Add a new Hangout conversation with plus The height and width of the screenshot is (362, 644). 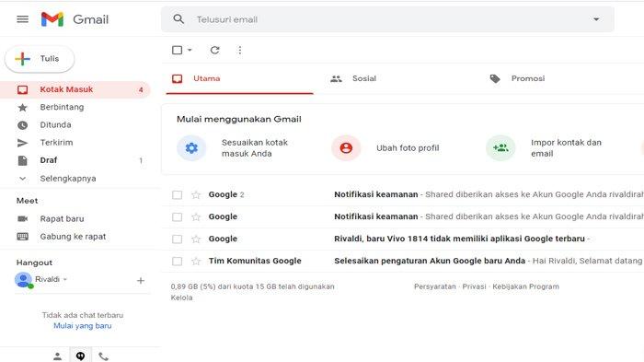(x=141, y=281)
